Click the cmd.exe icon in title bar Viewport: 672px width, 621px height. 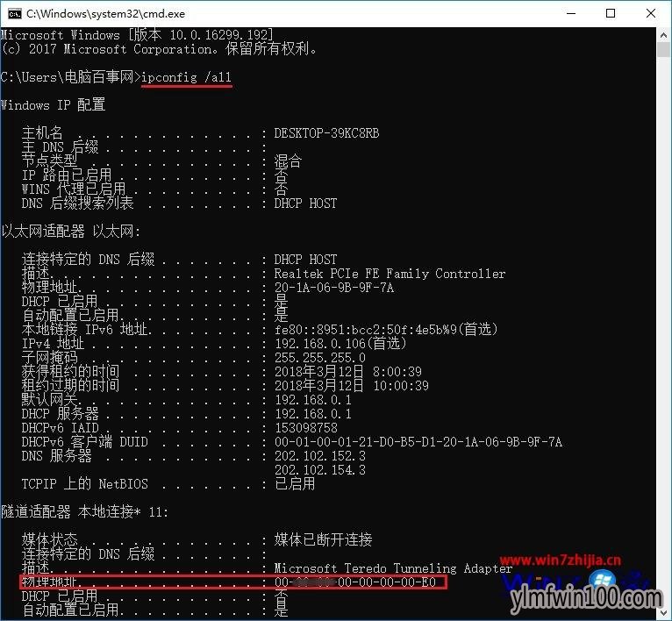tap(14, 14)
